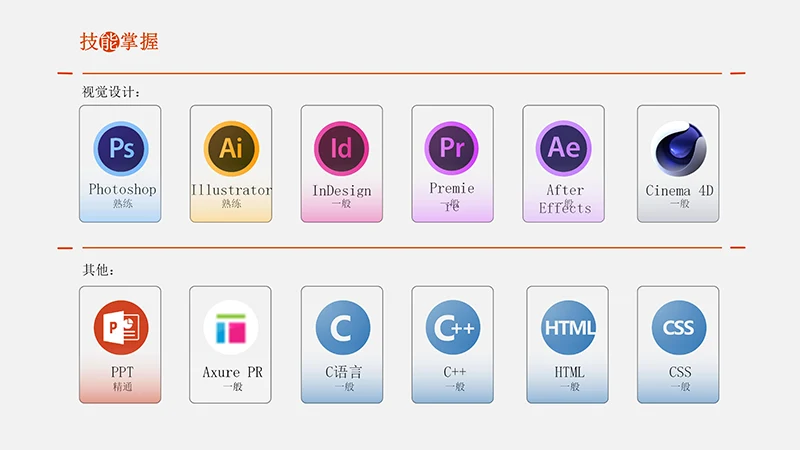Viewport: 800px width, 450px height.
Task: Click the After Effects Ae icon
Action: 563,149
